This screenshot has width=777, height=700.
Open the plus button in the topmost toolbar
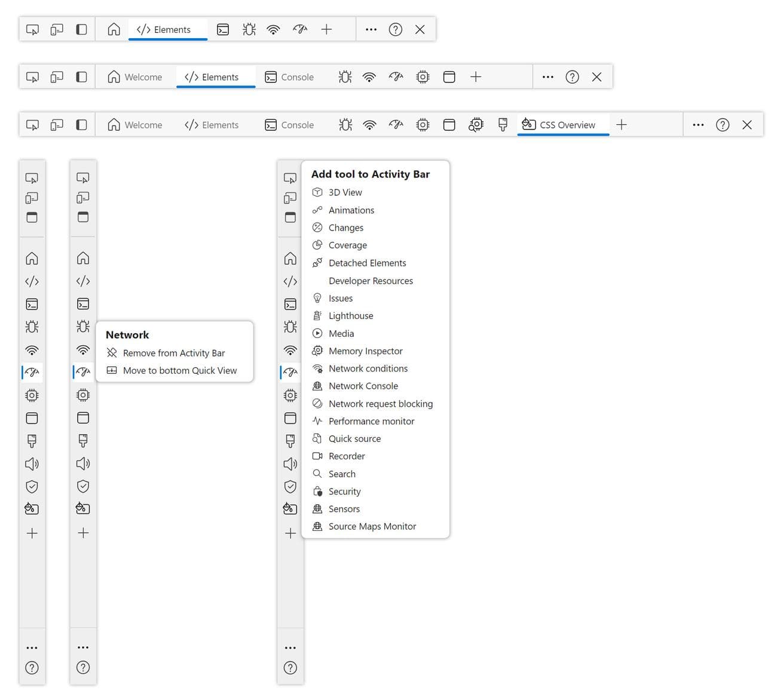[x=326, y=29]
